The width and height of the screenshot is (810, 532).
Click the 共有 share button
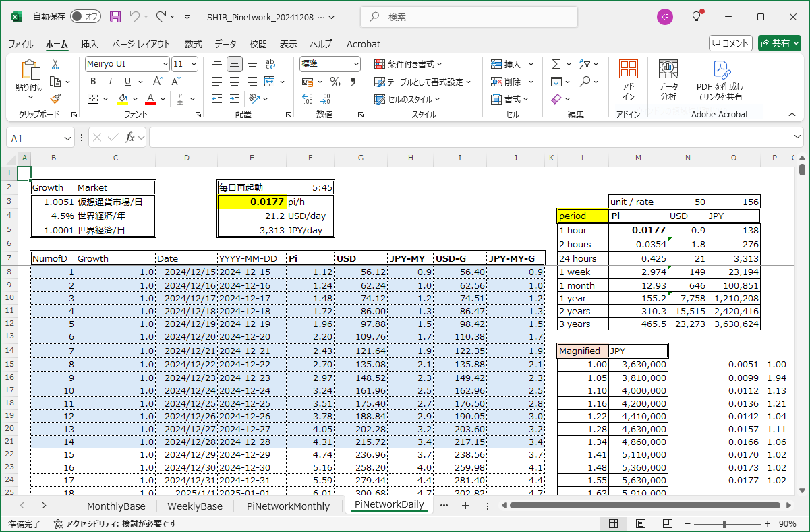(780, 43)
